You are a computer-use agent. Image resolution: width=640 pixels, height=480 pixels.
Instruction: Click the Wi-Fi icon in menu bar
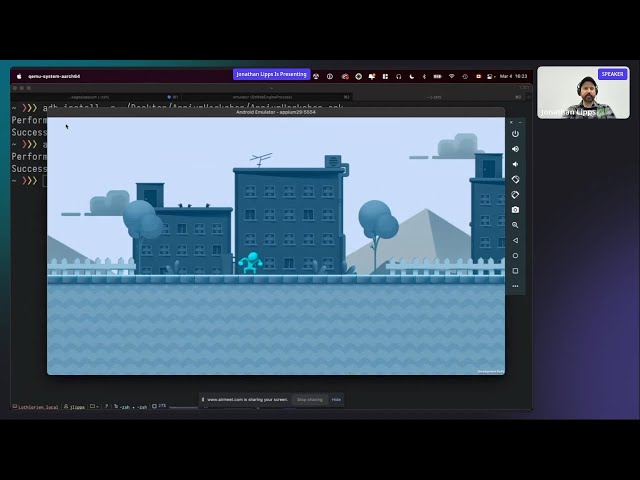pos(451,76)
